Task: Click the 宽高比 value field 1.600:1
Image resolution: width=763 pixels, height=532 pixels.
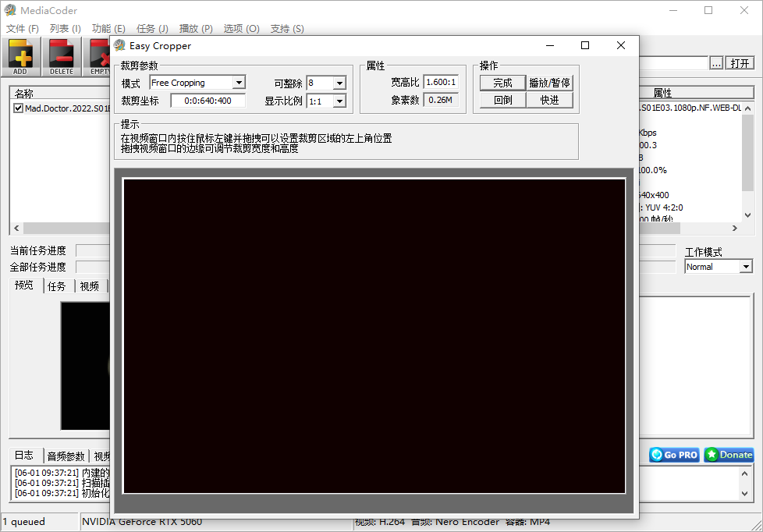Action: 441,82
